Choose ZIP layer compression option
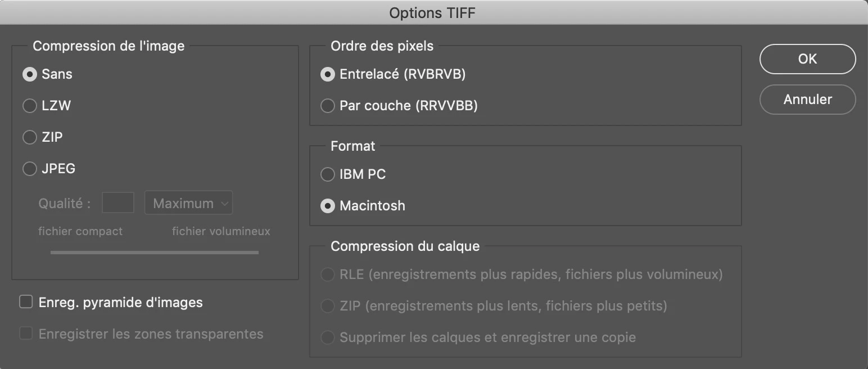Screen dimensions: 868x369 click(x=328, y=306)
